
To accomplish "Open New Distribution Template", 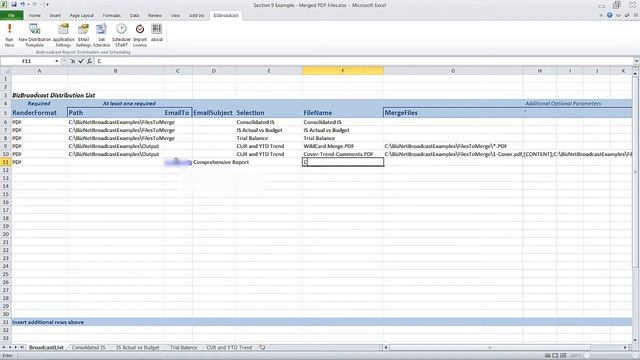I will tap(35, 35).
